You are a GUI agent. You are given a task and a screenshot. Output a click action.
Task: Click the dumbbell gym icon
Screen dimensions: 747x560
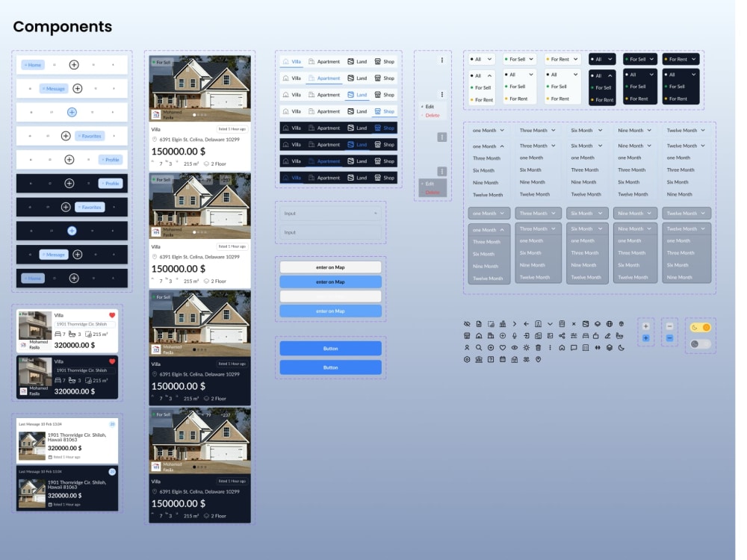[598, 348]
